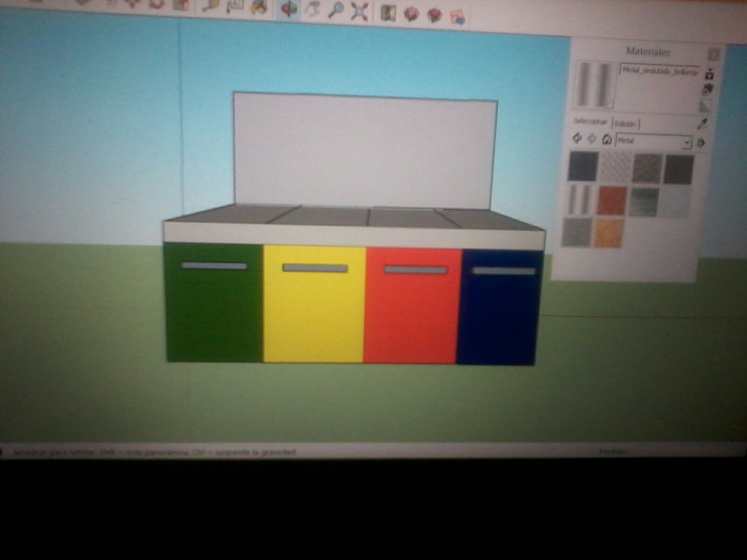Choose the gold orange metal swatch
Image resolution: width=747 pixels, height=560 pixels.
[609, 233]
